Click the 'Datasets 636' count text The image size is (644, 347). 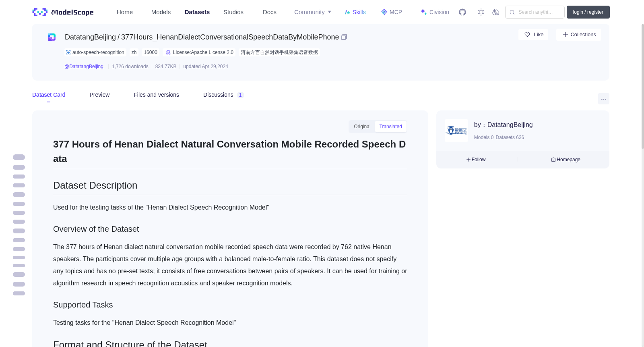pyautogui.click(x=510, y=137)
